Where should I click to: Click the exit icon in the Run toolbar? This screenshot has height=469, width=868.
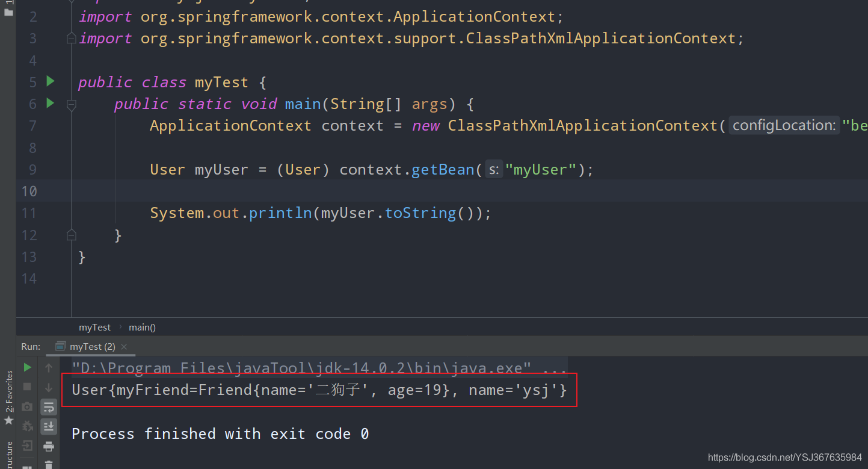tap(27, 446)
